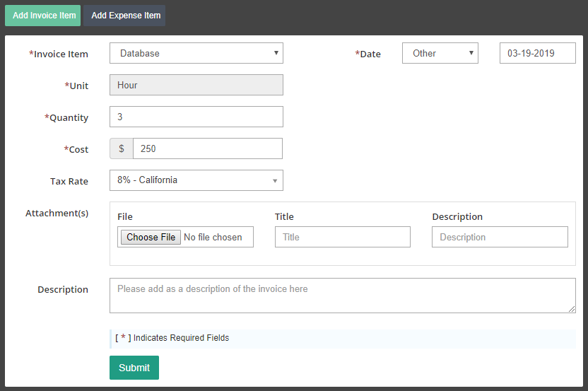This screenshot has width=588, height=391.
Task: Click the attachment Description input field
Action: [500, 237]
